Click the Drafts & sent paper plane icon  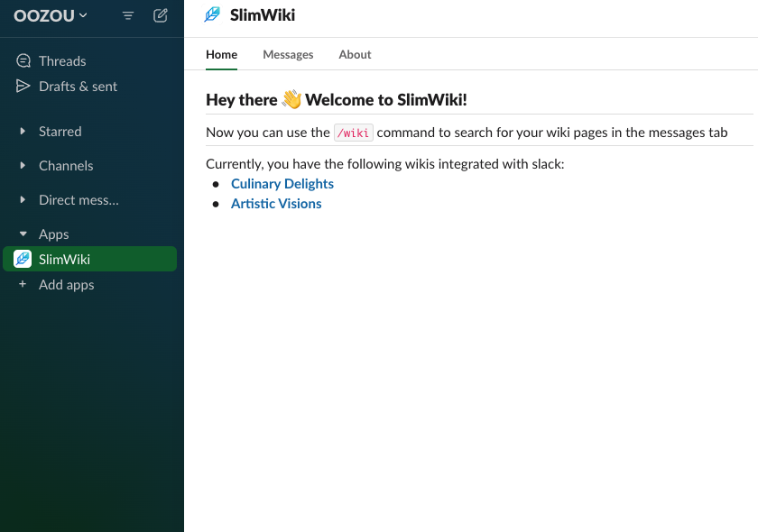[x=23, y=87]
